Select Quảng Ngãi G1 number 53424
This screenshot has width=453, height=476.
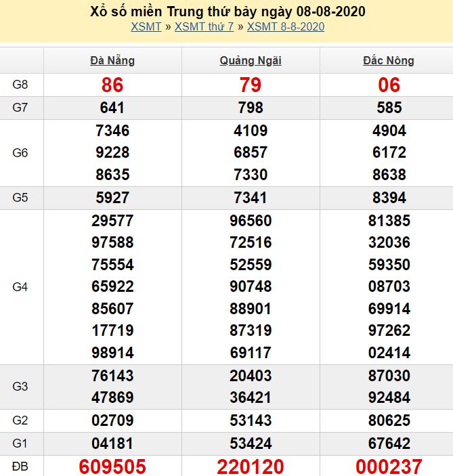pos(251,443)
